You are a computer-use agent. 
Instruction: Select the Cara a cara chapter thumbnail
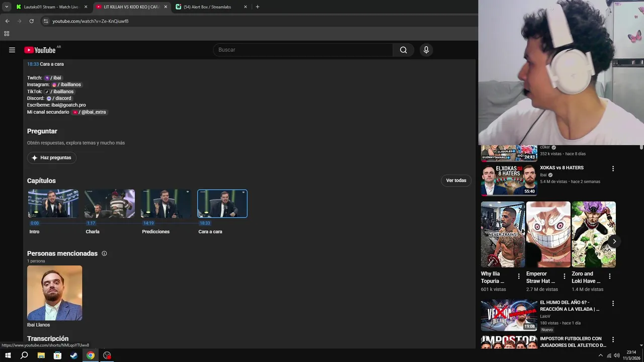tap(222, 204)
